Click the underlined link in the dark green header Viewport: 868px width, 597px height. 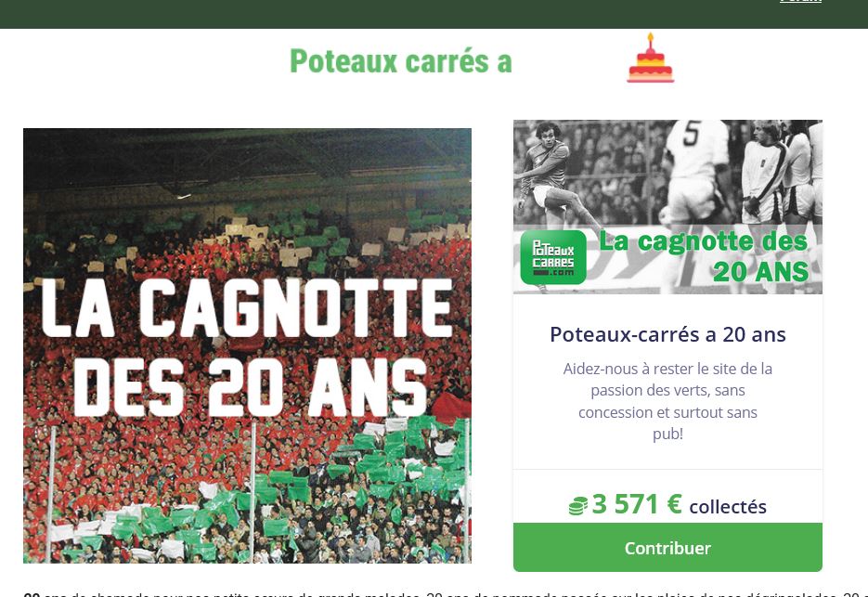800,2
